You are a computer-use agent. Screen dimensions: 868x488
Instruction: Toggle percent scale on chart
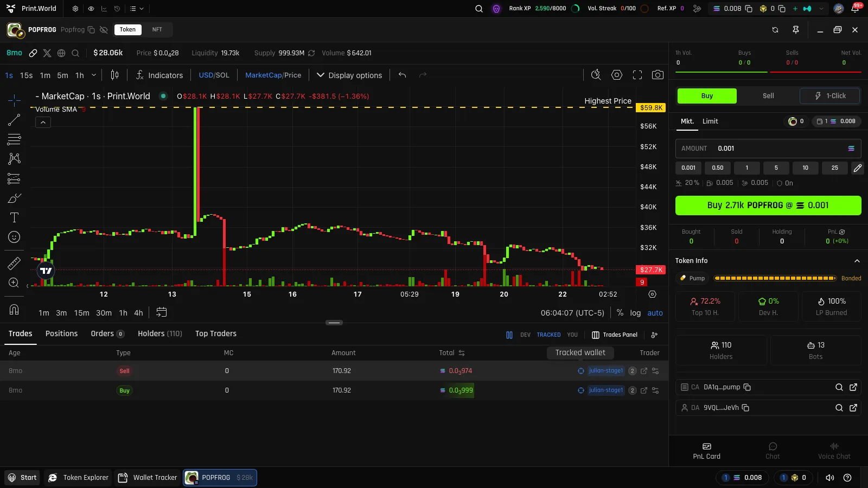(x=620, y=313)
